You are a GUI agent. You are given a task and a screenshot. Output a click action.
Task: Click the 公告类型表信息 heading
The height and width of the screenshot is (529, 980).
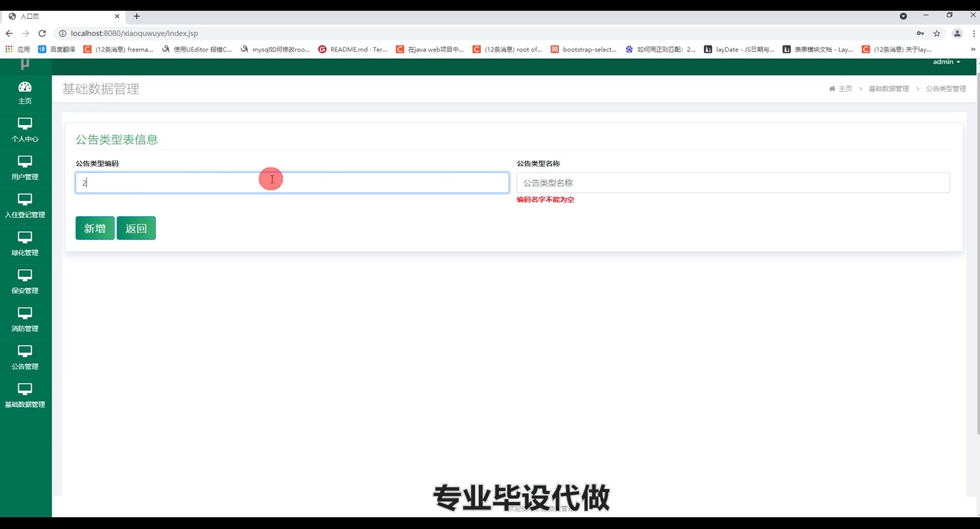(x=117, y=139)
